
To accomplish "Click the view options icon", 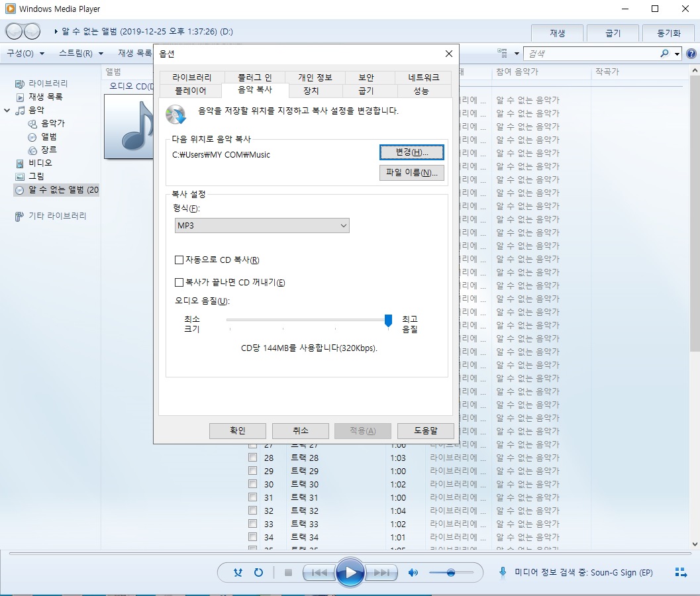I will (502, 54).
